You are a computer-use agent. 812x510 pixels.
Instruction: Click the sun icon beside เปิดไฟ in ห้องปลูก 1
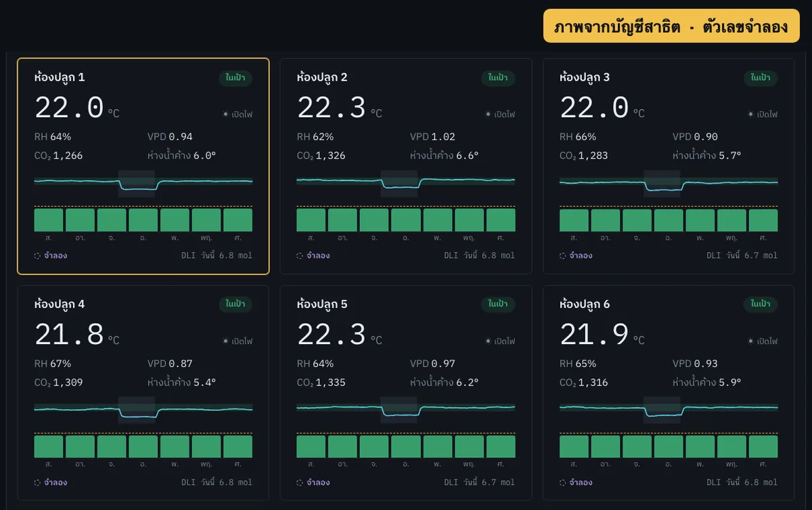point(226,114)
